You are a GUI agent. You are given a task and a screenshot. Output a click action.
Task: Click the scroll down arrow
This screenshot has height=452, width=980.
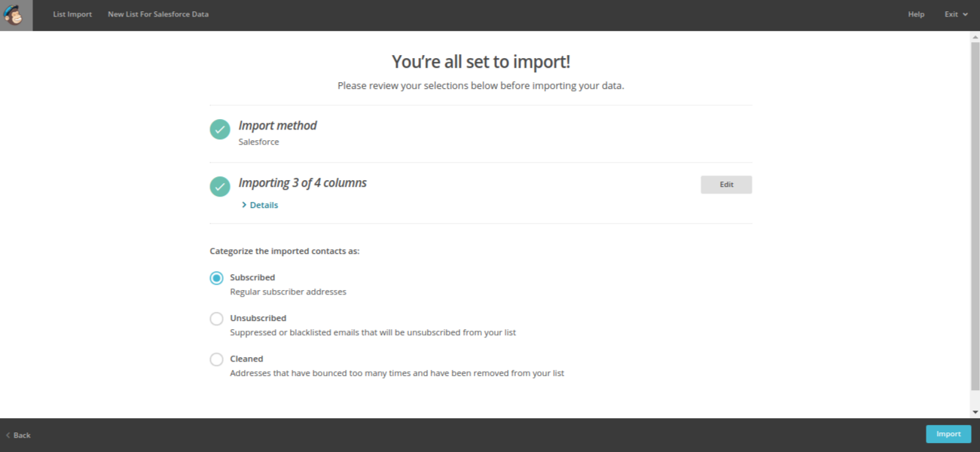tap(975, 413)
